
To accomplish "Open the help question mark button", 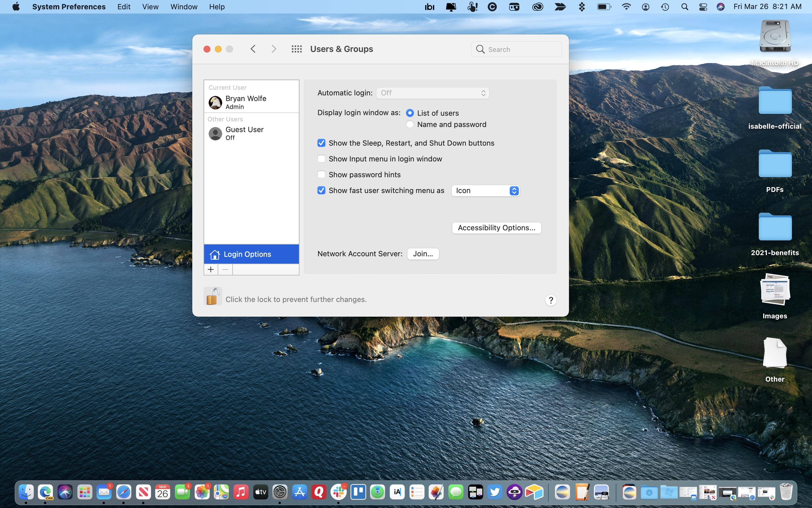I will (551, 300).
